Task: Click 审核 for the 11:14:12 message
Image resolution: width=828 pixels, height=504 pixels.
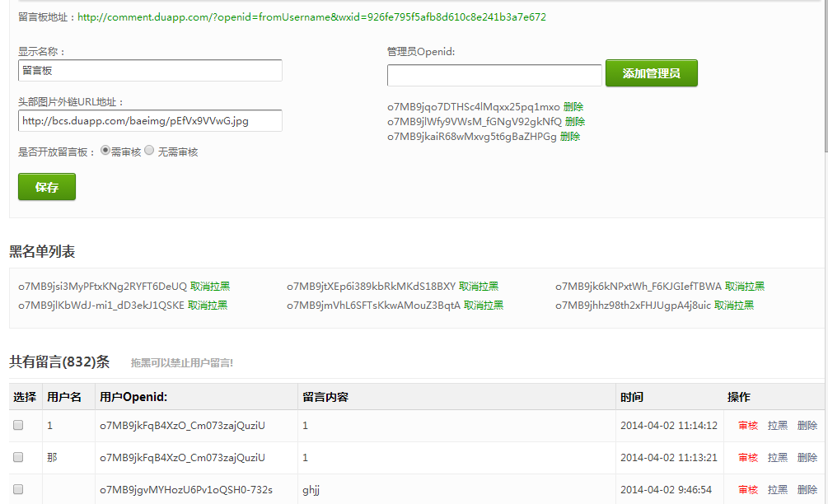Action: [x=748, y=426]
